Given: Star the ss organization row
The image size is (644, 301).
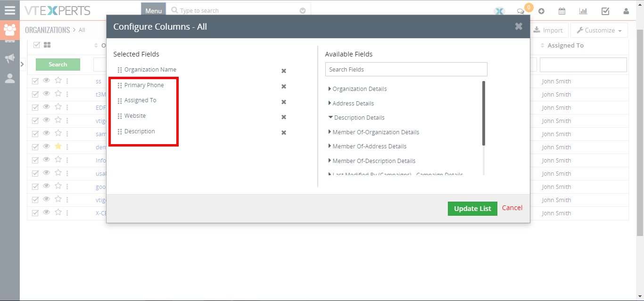Looking at the screenshot, I should 58,81.
